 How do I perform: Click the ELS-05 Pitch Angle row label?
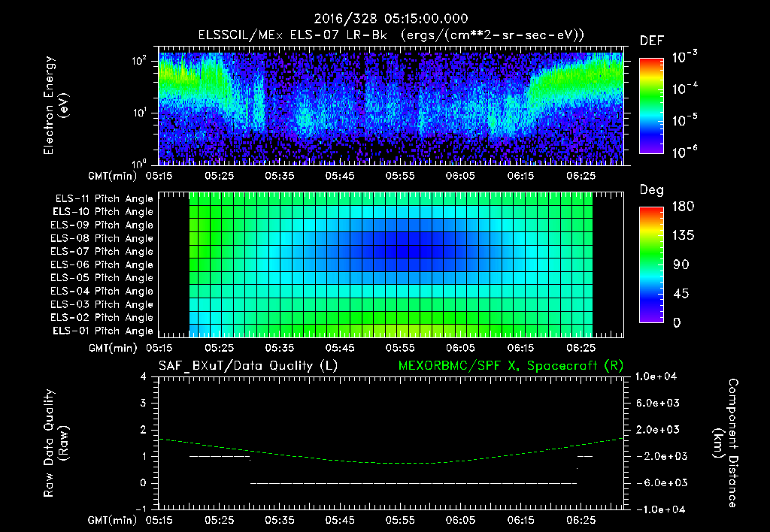102,278
